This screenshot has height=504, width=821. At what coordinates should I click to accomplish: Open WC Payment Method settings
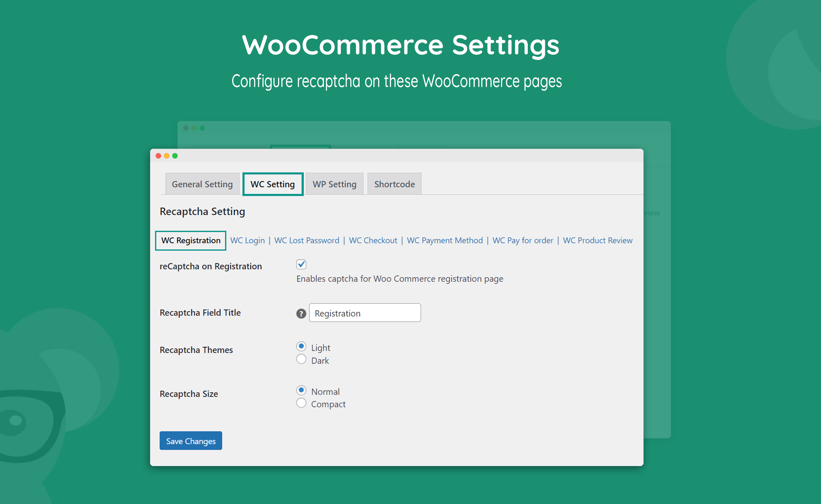tap(445, 240)
